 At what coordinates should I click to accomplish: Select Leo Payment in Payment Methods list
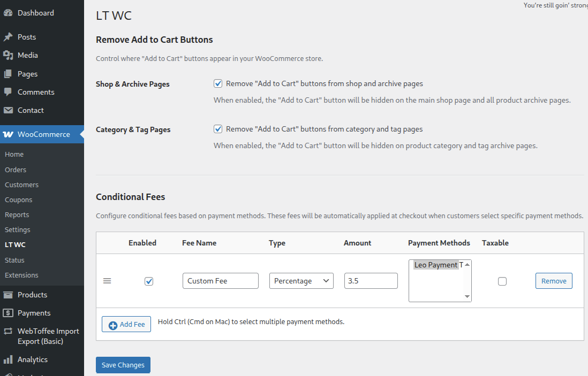point(436,265)
